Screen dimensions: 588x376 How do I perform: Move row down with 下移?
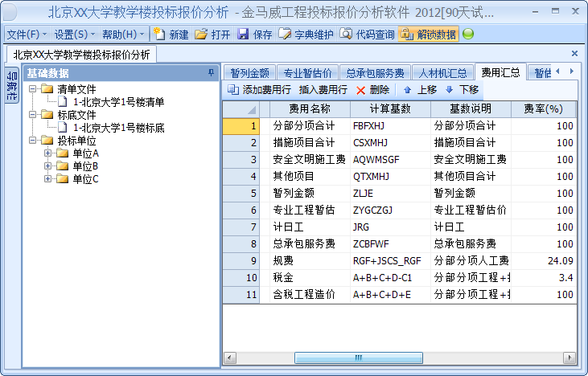click(x=462, y=90)
